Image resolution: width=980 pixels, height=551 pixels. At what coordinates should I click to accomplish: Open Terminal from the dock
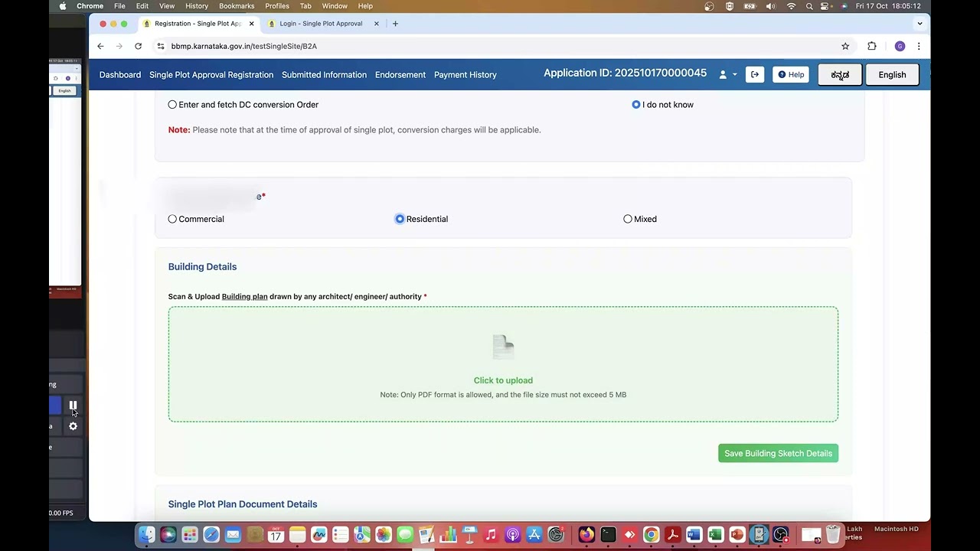click(608, 535)
